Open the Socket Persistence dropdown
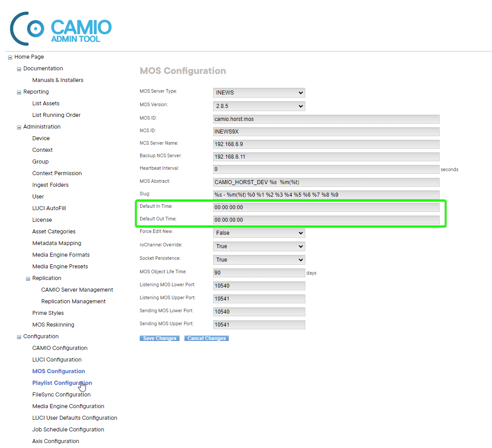 coord(259,260)
